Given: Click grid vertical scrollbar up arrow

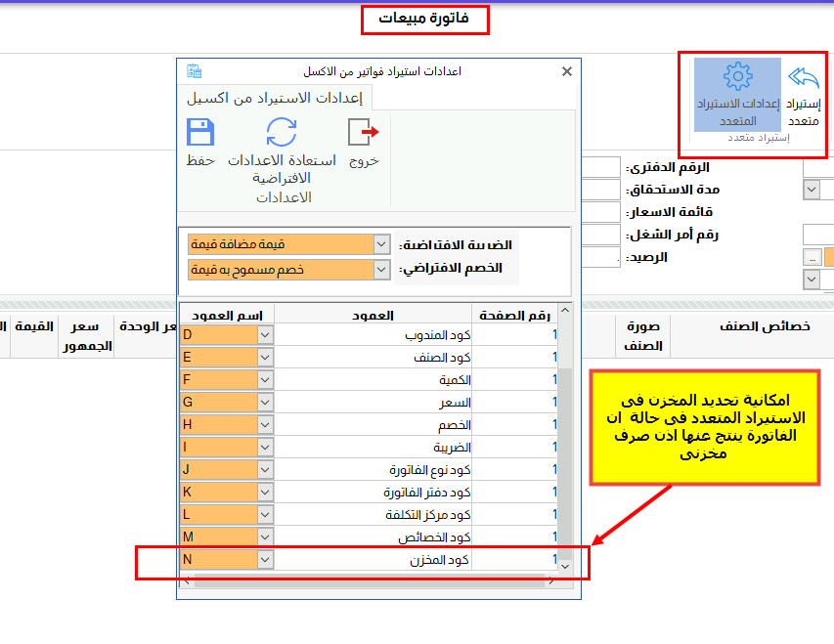Looking at the screenshot, I should [565, 310].
